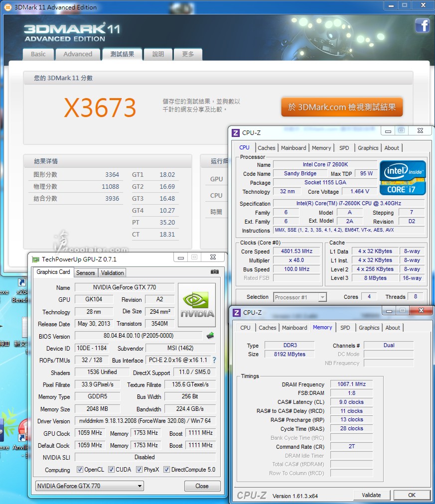435x504 pixels.
Task: Open Caches tab in upper CPU-Z window
Action: click(x=267, y=148)
